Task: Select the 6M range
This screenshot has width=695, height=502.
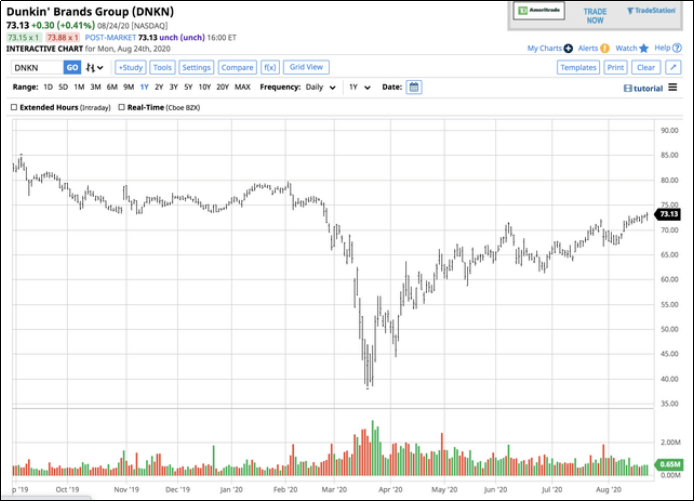Action: [x=112, y=87]
